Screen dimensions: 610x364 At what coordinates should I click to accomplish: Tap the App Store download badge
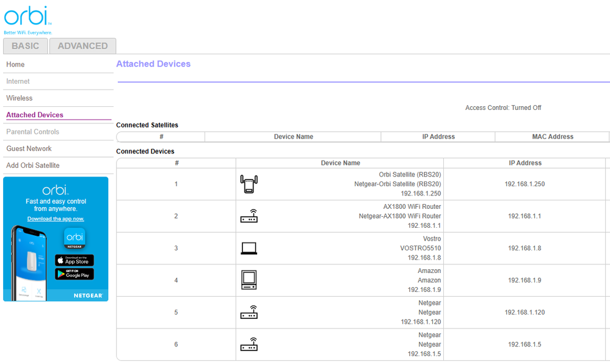(74, 260)
